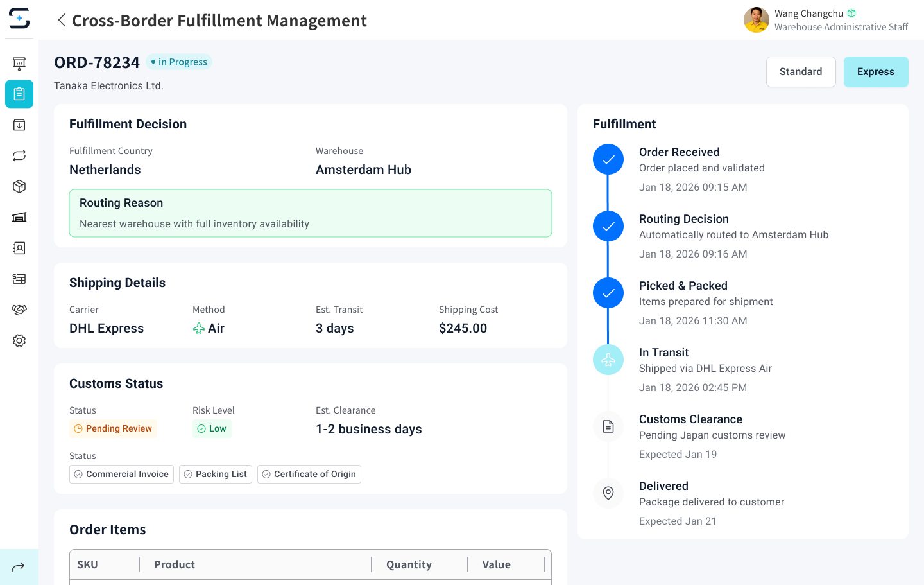Click Wang Changchu's profile avatar

coord(756,20)
